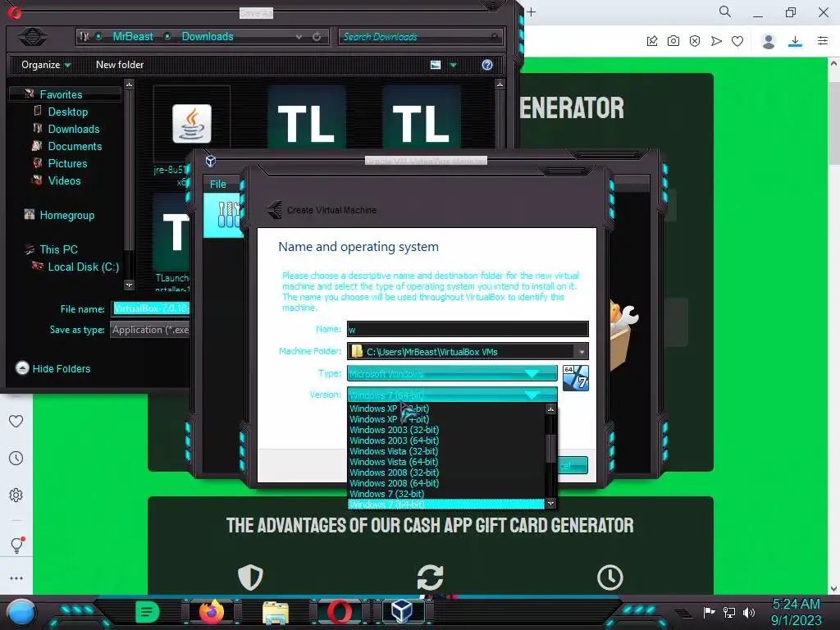Viewport: 840px width, 630px height.
Task: Click the back arrow in Create Virtual Machine
Action: pos(275,209)
